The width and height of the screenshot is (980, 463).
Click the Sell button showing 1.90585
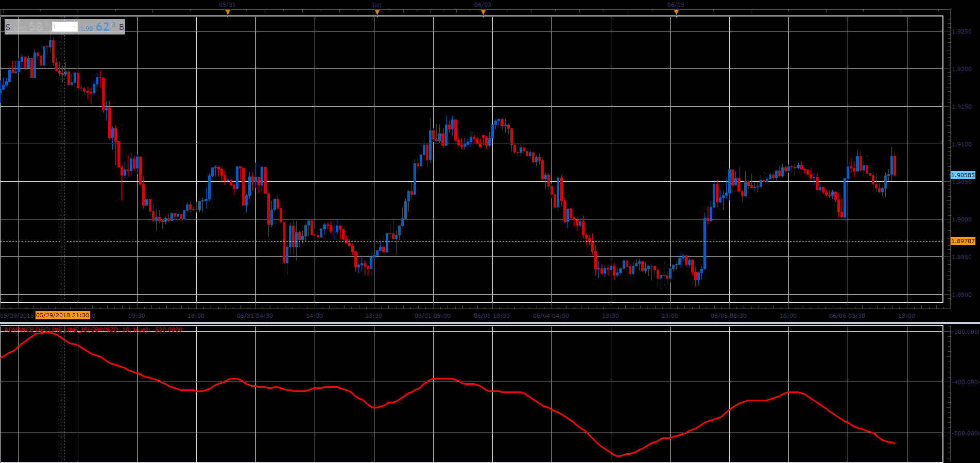pos(28,27)
